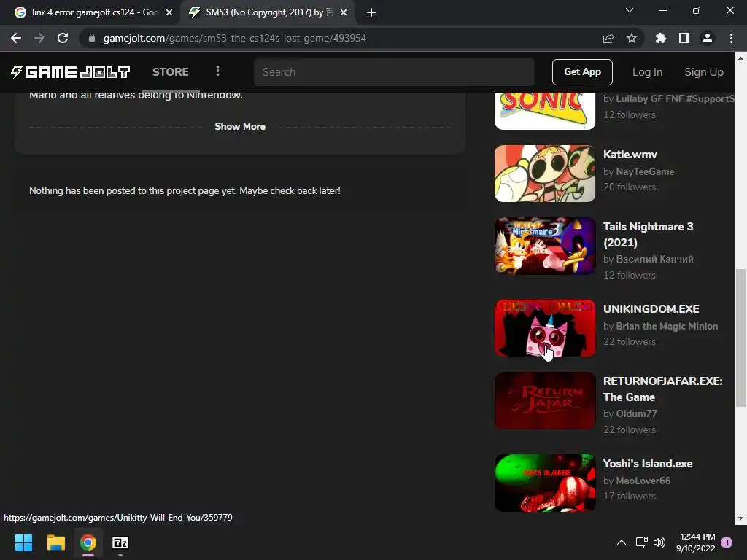
Task: Share this page via address bar icon
Action: point(608,38)
